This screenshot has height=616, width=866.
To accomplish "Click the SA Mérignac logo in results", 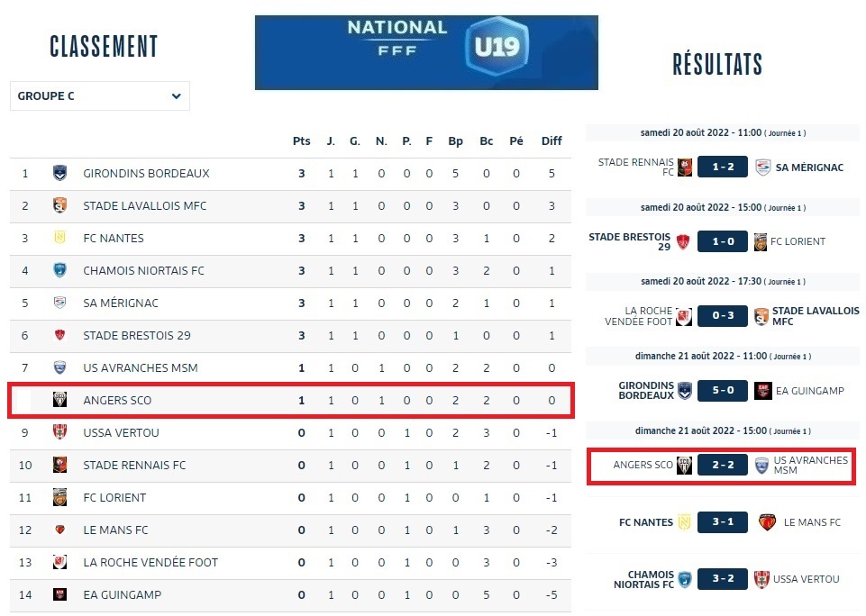I will click(763, 167).
